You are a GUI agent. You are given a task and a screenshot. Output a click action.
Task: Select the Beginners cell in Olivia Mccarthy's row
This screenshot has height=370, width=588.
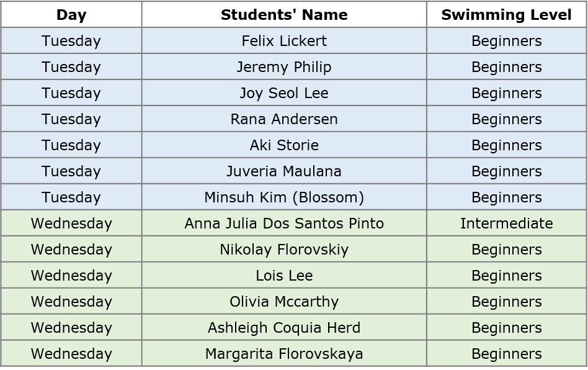click(x=507, y=302)
